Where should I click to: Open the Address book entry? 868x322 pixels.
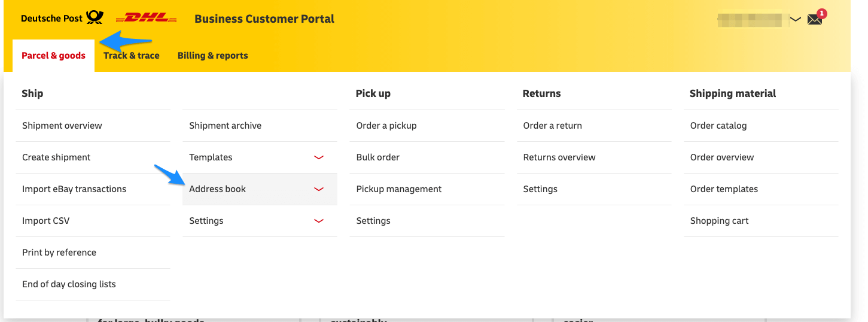click(260, 189)
